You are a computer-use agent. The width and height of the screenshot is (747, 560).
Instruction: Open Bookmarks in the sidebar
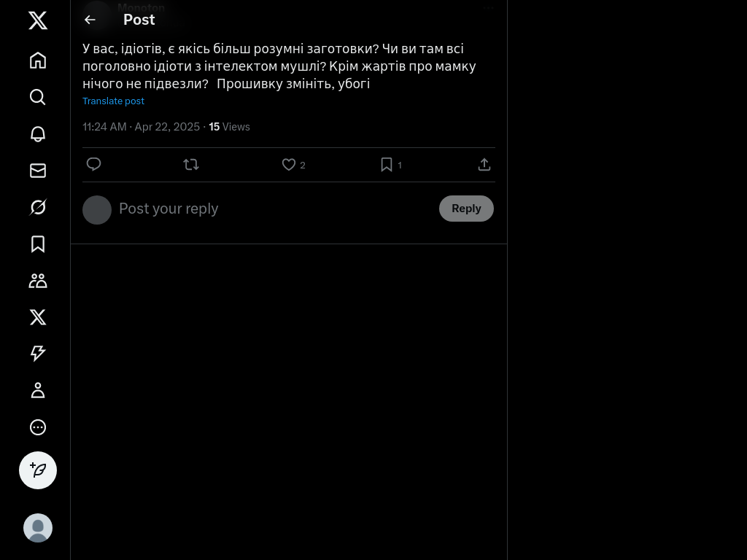[38, 244]
